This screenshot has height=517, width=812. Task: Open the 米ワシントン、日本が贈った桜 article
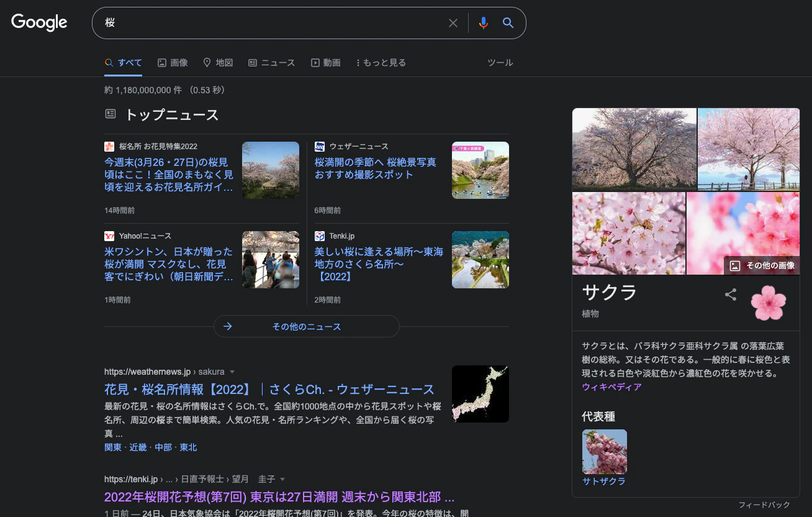tap(169, 264)
